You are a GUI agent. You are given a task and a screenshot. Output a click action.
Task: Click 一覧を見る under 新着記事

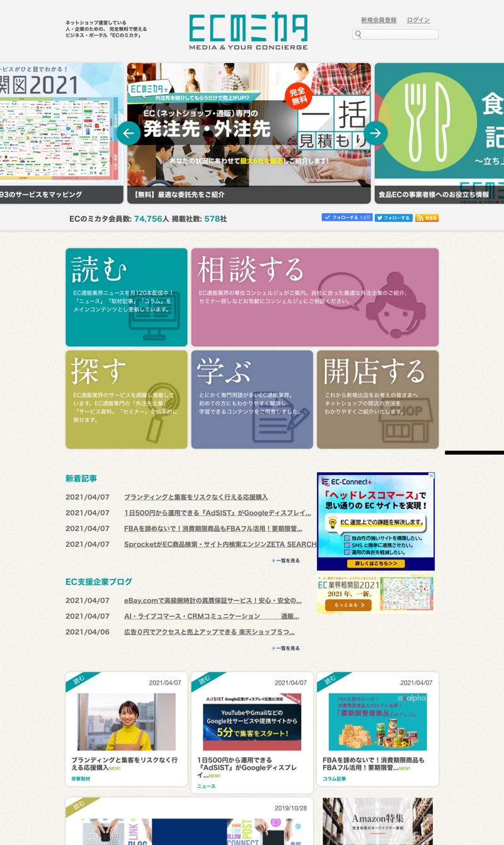(x=285, y=560)
